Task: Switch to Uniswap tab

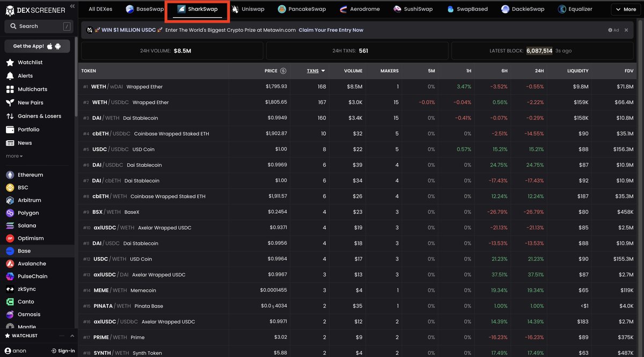Action: [247, 9]
